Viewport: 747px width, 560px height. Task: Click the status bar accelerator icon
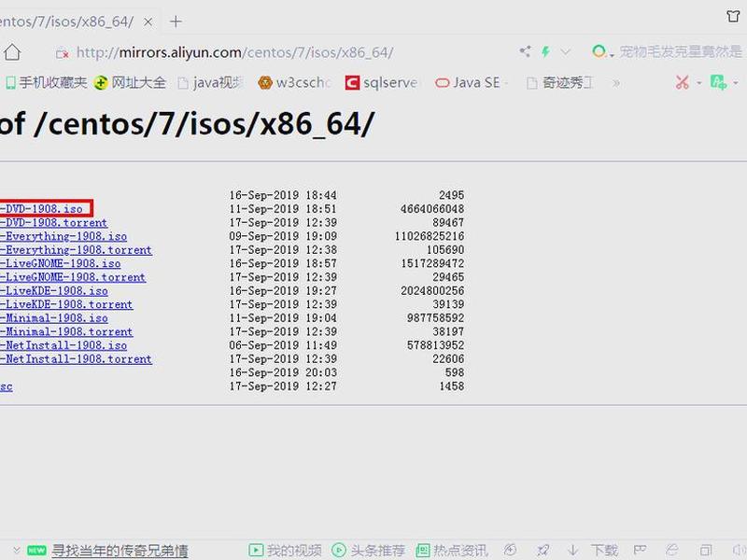tap(510, 550)
